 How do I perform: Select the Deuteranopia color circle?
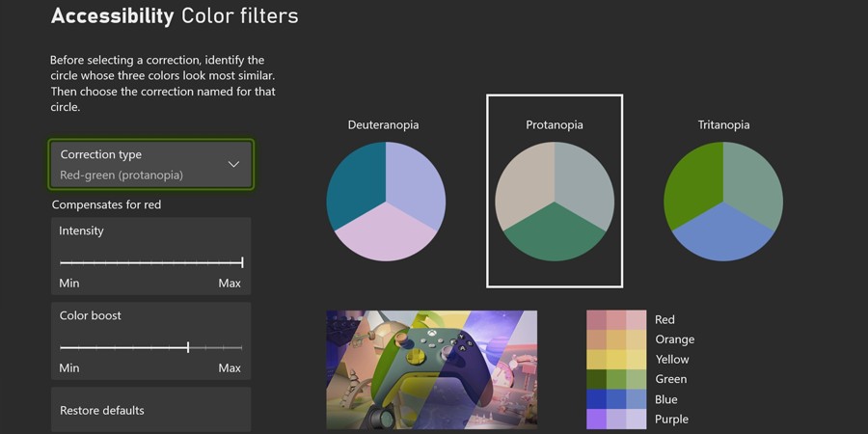[386, 202]
